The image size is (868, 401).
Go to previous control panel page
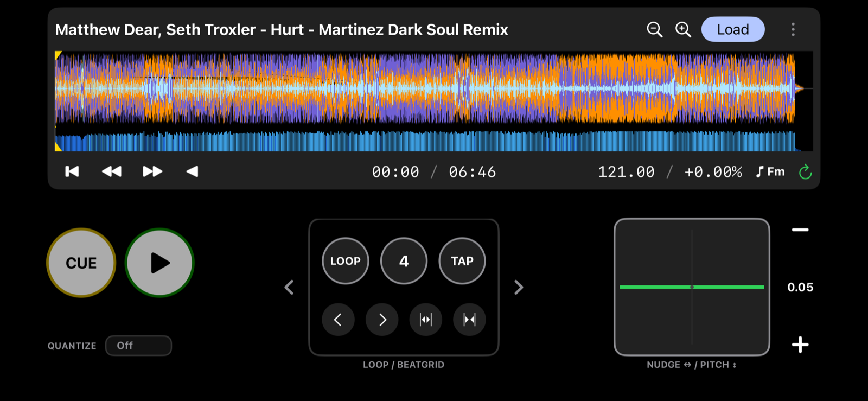coord(289,287)
